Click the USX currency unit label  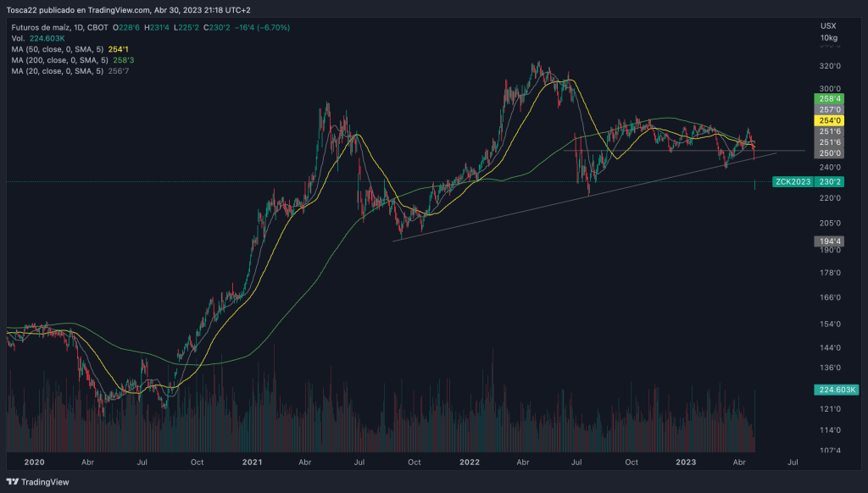(828, 26)
